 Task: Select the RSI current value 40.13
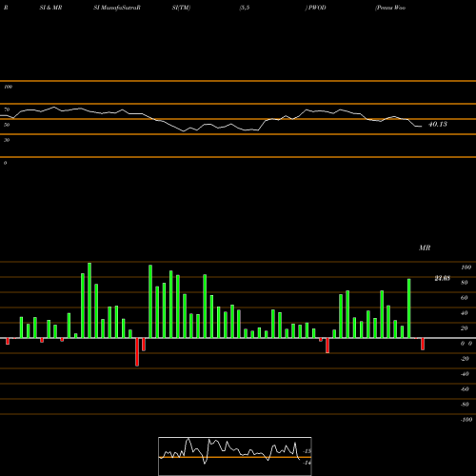[x=438, y=124]
